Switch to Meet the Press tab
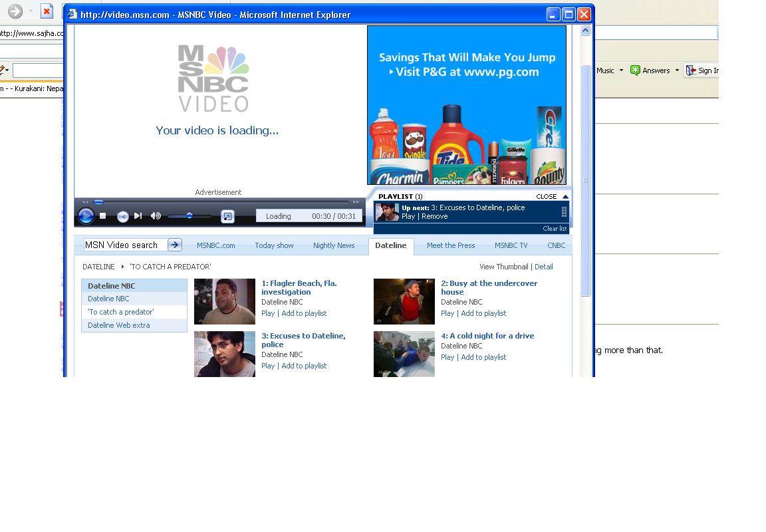Image resolution: width=766 pixels, height=532 pixels. pos(451,245)
